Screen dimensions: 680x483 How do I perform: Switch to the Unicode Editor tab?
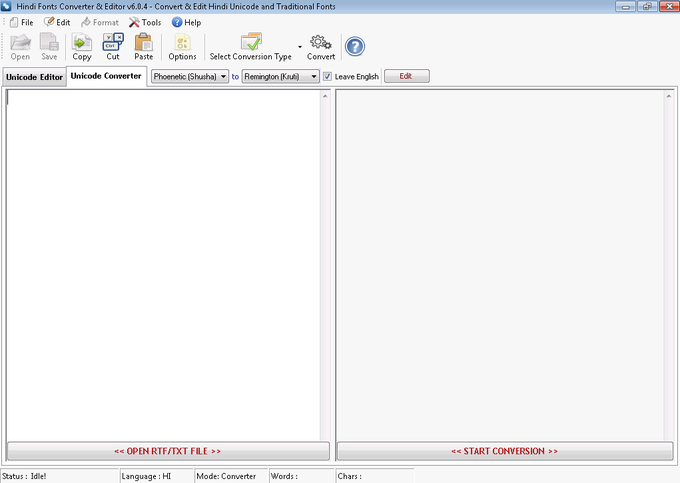click(34, 77)
